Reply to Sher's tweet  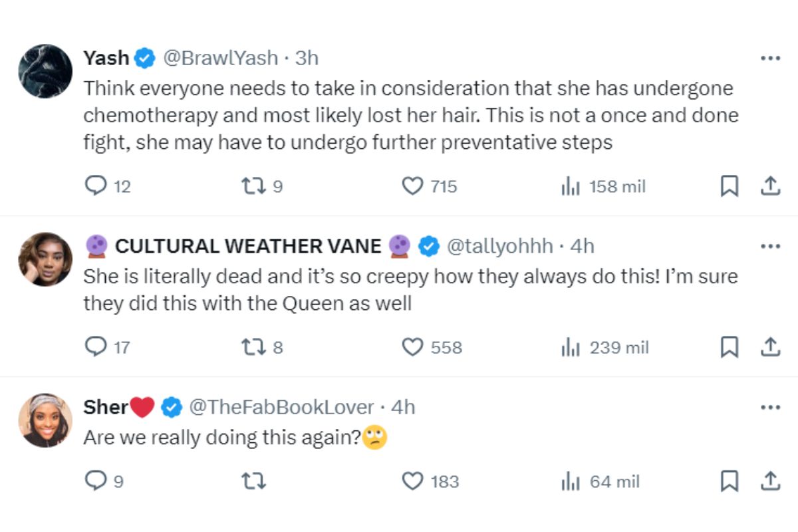pyautogui.click(x=96, y=481)
